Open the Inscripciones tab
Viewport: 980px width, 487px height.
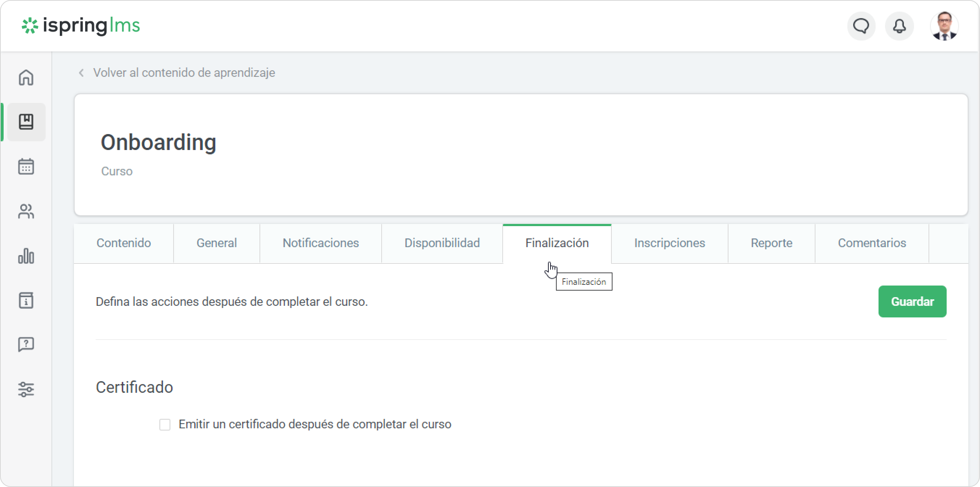tap(669, 243)
